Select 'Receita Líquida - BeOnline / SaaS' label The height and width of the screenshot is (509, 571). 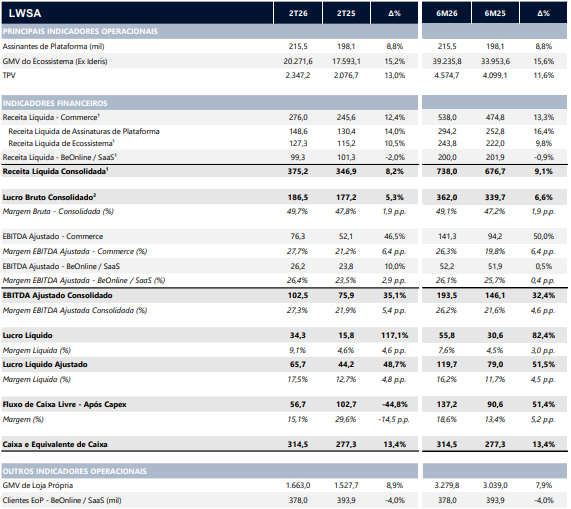59,157
